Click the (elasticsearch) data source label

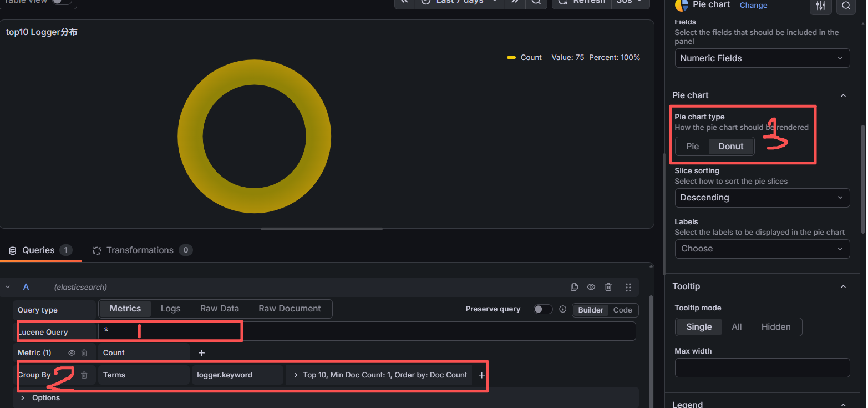coord(80,287)
